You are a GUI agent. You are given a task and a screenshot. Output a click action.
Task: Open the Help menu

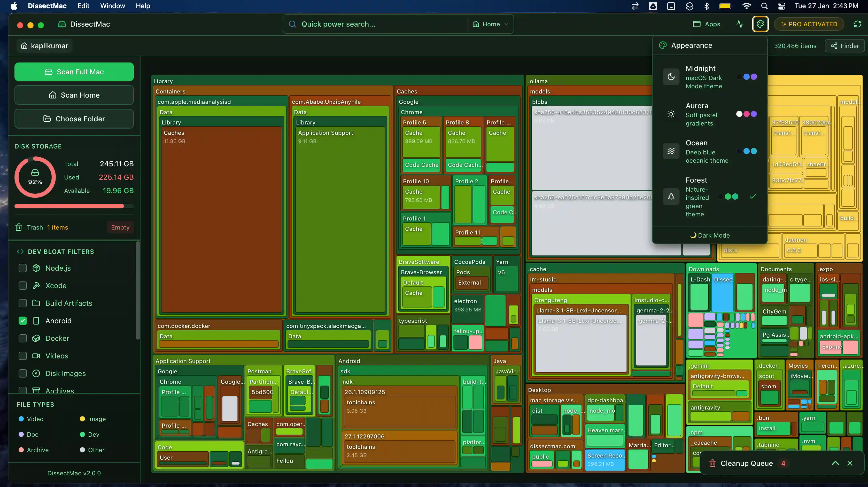click(x=143, y=6)
